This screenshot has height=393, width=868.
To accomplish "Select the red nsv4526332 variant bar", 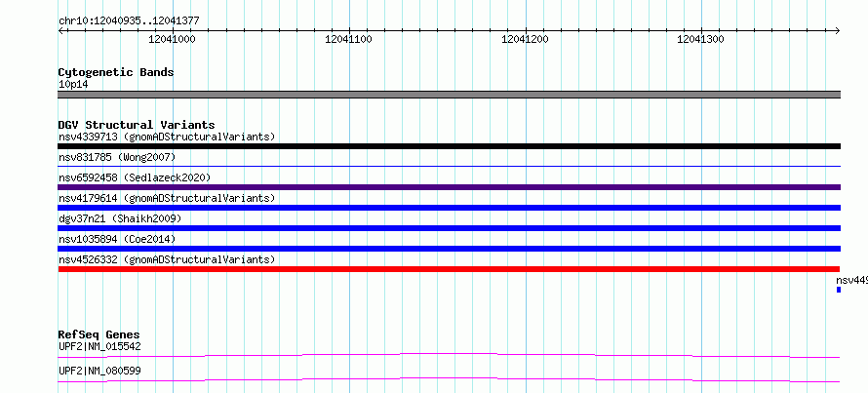I will 450,269.
